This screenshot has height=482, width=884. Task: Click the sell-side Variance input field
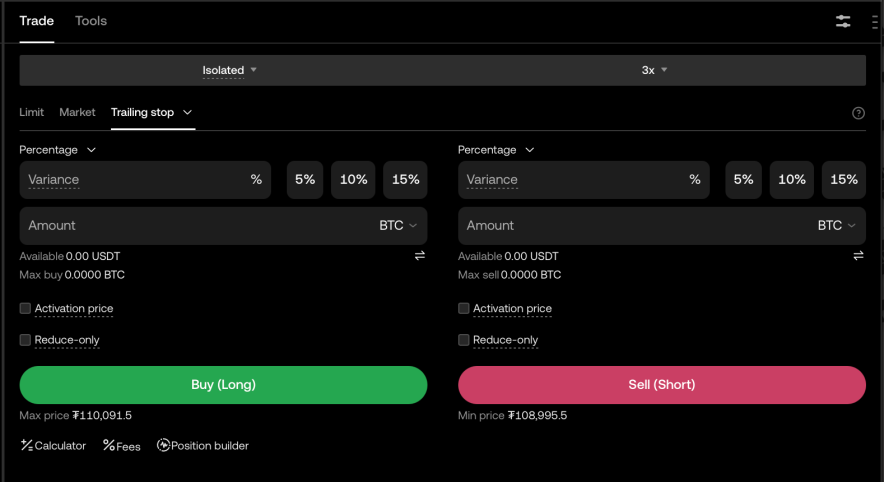point(570,180)
